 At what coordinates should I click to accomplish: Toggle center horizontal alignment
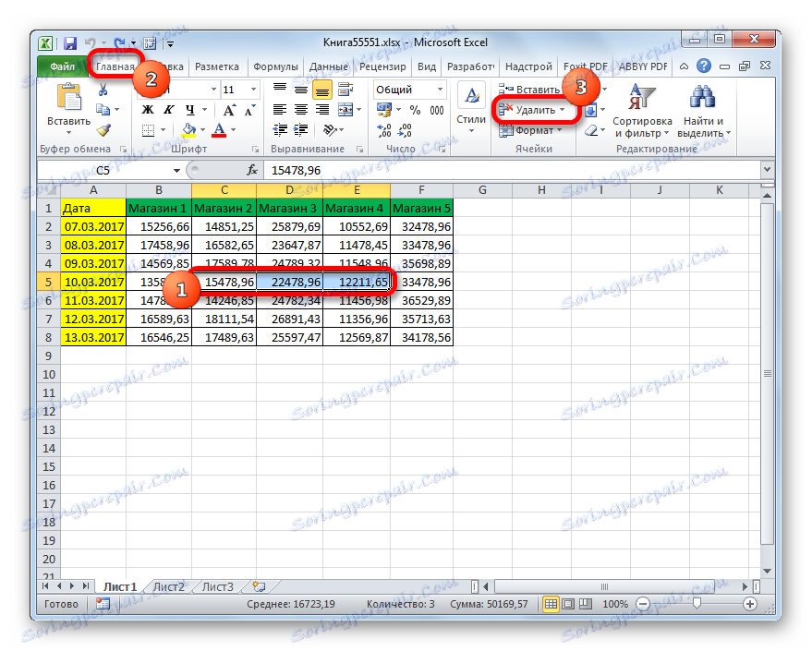click(x=301, y=110)
